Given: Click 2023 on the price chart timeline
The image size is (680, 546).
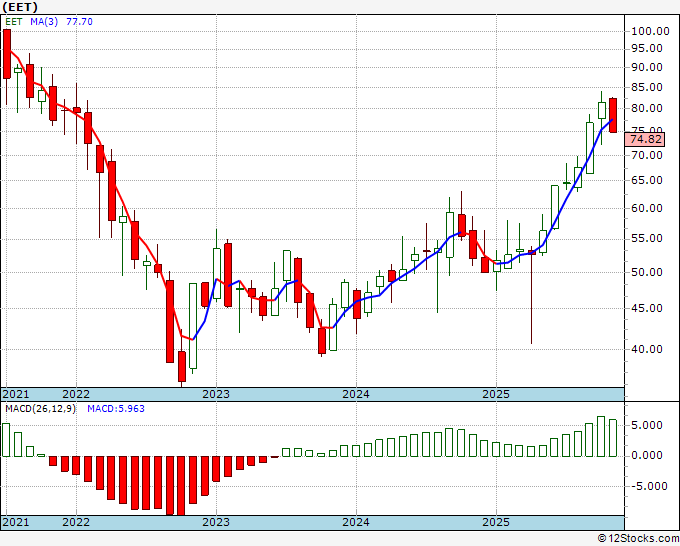Looking at the screenshot, I should point(216,394).
